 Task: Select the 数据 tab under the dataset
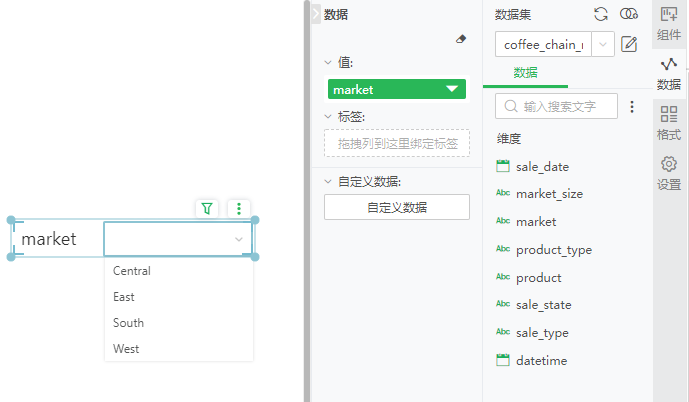[x=525, y=73]
